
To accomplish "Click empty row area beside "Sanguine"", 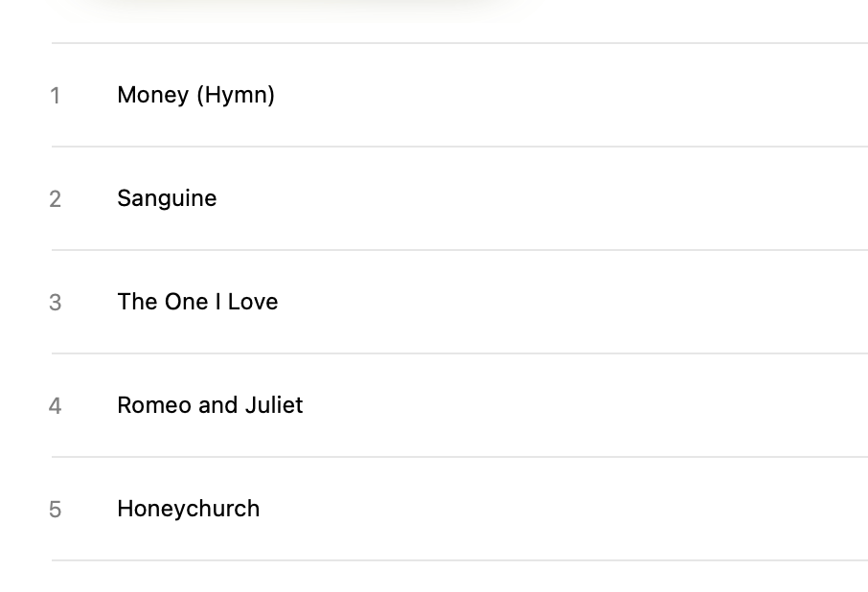I will point(575,198).
